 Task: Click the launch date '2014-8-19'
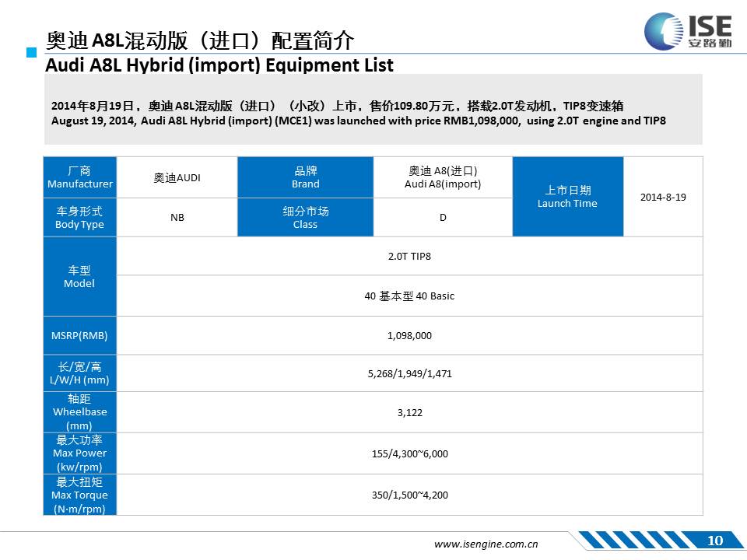tap(663, 197)
